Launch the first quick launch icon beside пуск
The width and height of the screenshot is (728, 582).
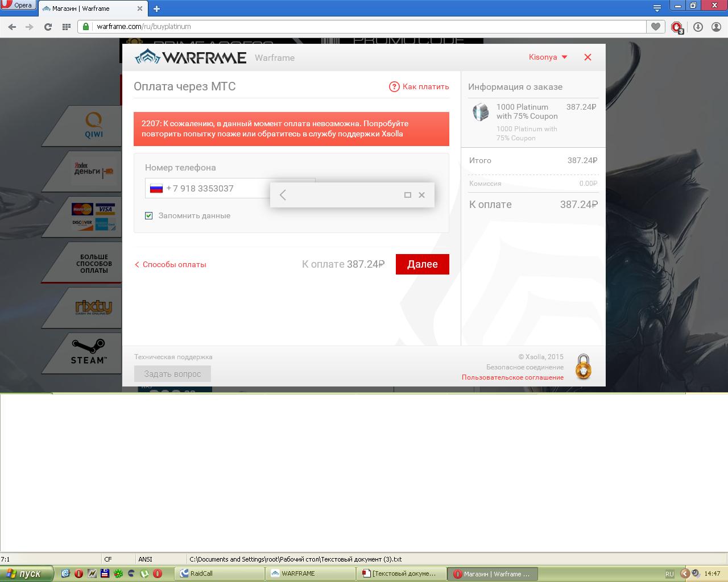pos(65,573)
